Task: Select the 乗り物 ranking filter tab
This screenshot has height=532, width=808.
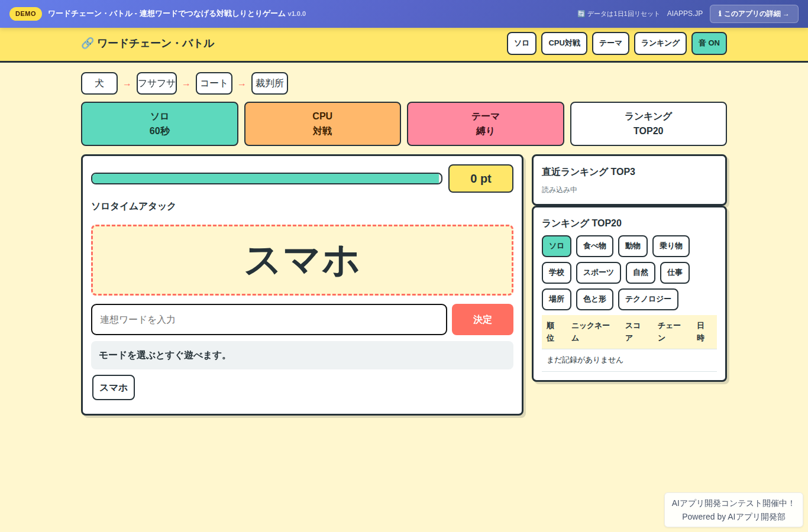Action: click(671, 246)
